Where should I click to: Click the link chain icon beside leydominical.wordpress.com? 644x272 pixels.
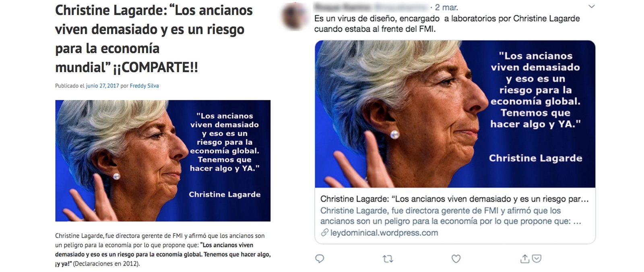[324, 233]
